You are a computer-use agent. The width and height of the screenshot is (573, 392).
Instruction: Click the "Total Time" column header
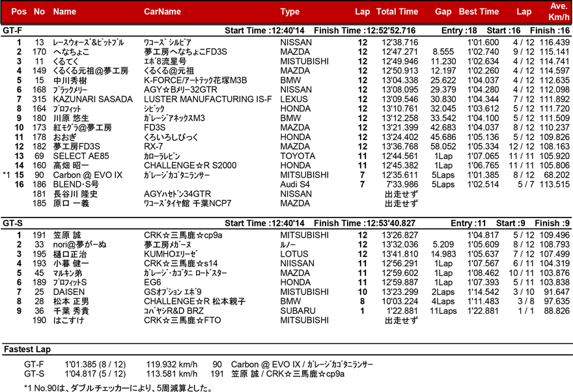click(397, 12)
